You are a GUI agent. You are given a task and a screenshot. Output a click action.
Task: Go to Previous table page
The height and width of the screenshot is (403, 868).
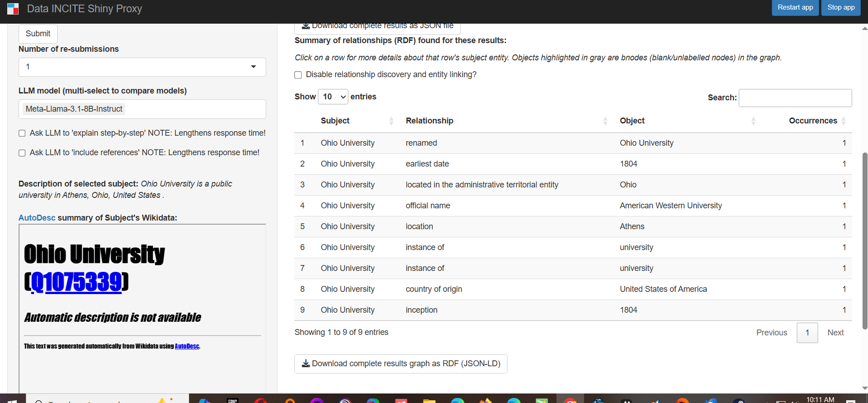771,333
